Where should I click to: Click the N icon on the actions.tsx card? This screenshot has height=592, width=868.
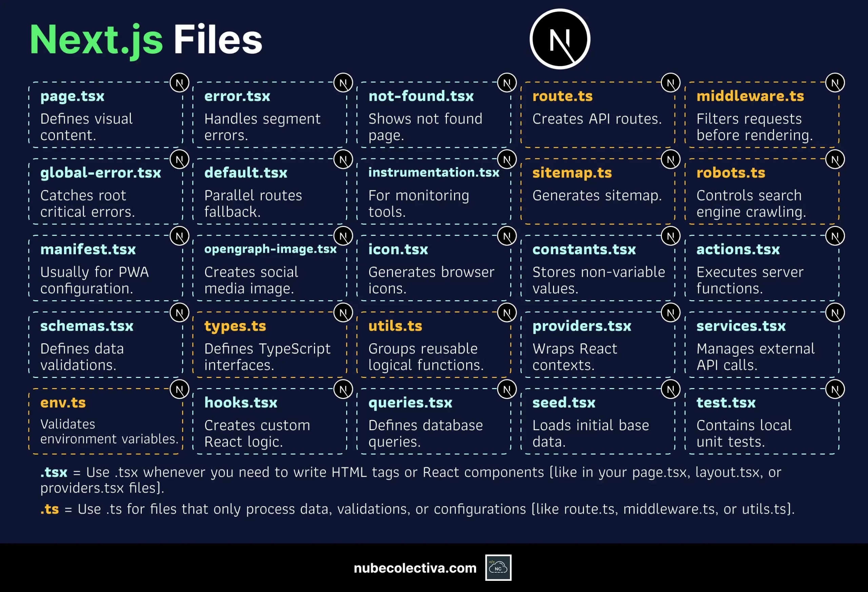tap(835, 236)
